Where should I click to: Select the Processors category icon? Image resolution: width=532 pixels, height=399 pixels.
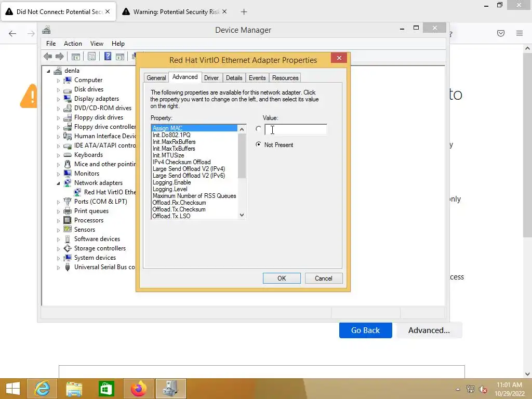pos(68,220)
